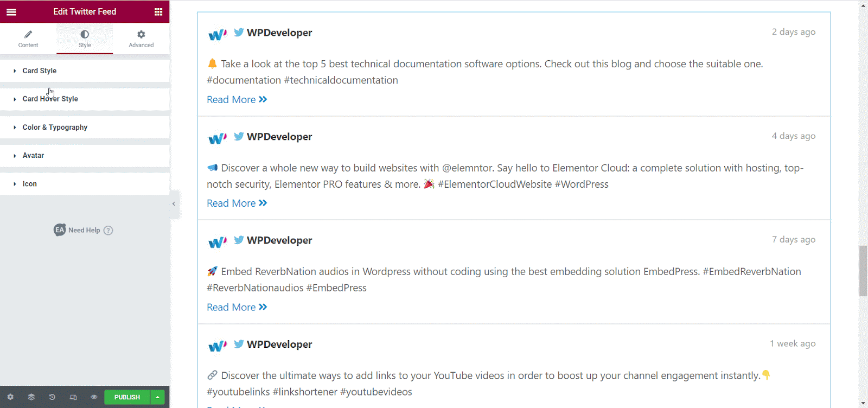
Task: Expand the Card Style section
Action: click(85, 71)
